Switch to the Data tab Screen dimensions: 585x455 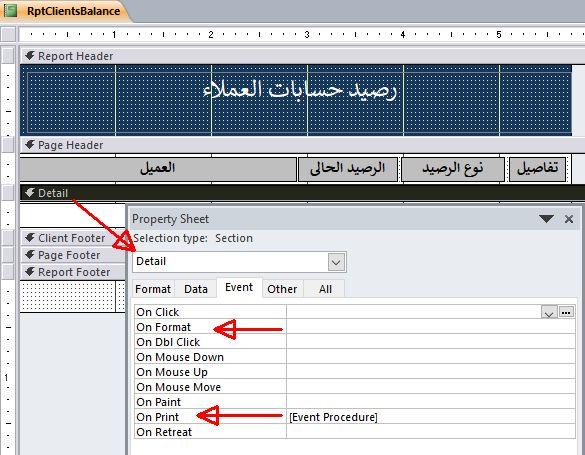click(196, 289)
